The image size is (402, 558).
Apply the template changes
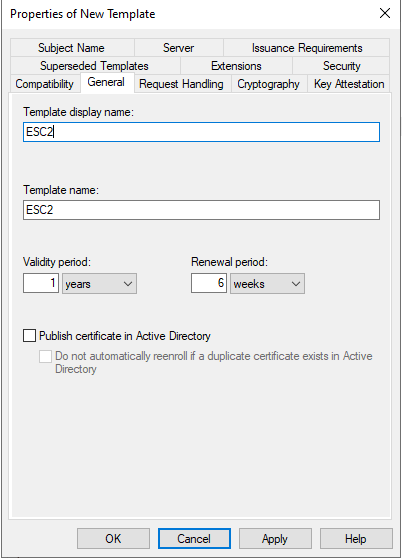coord(275,539)
